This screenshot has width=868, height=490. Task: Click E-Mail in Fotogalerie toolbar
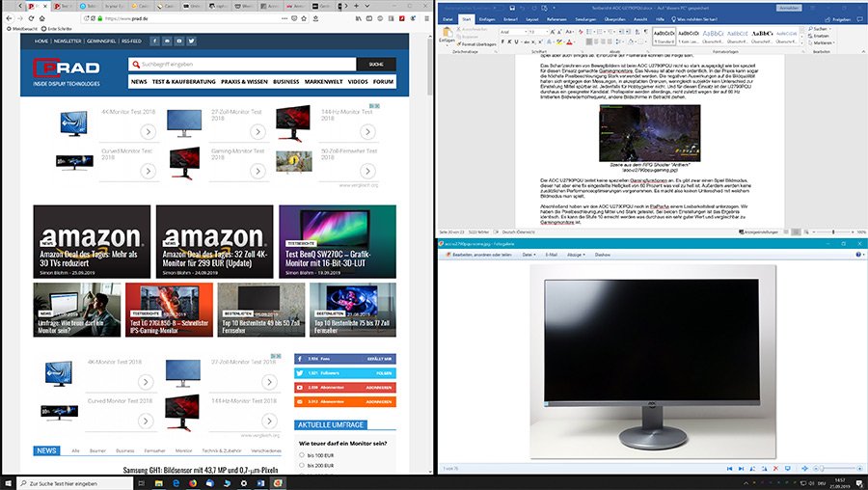[551, 255]
